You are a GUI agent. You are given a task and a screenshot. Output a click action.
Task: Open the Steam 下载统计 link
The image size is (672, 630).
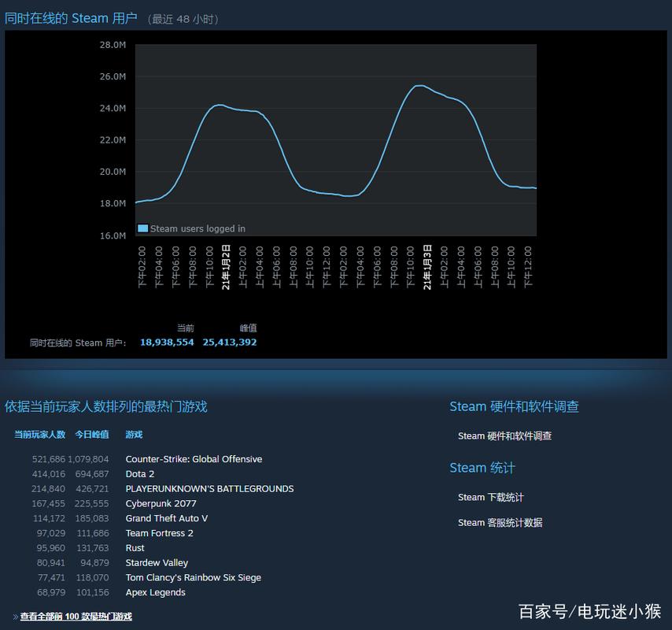click(x=491, y=497)
